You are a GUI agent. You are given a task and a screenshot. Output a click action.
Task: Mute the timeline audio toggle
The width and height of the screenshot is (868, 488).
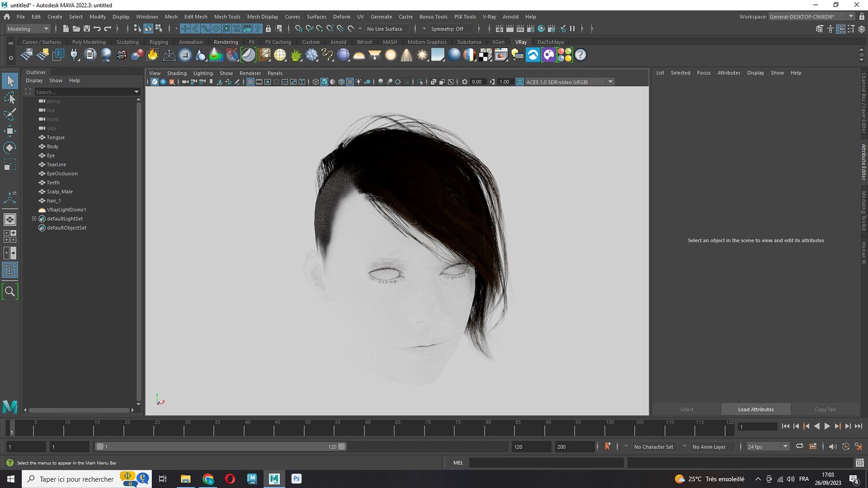coord(832,446)
